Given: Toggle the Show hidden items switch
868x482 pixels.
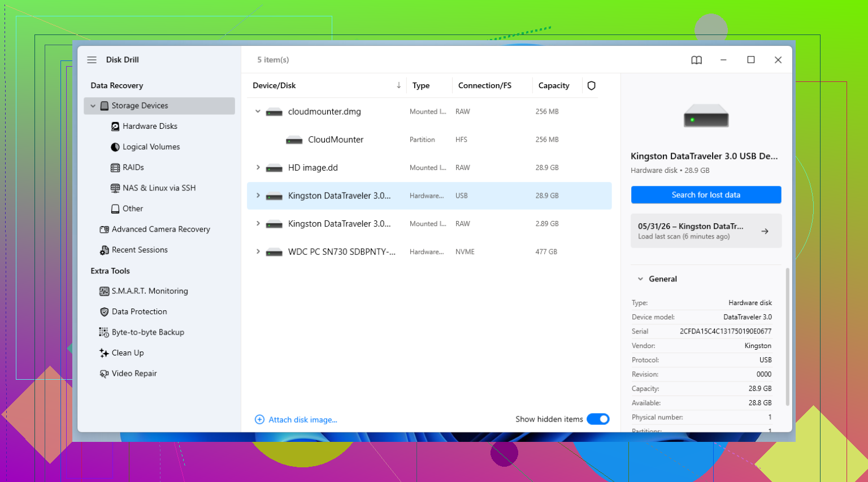Looking at the screenshot, I should (x=598, y=419).
